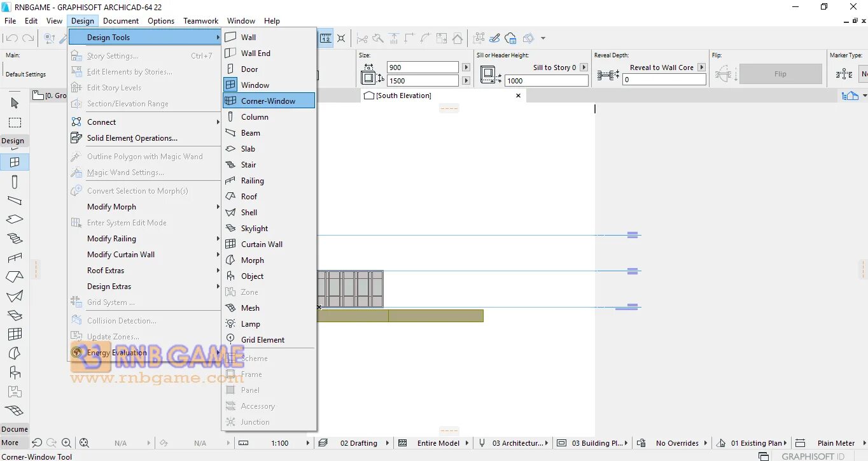Click the window height field showing 1500

click(x=423, y=81)
